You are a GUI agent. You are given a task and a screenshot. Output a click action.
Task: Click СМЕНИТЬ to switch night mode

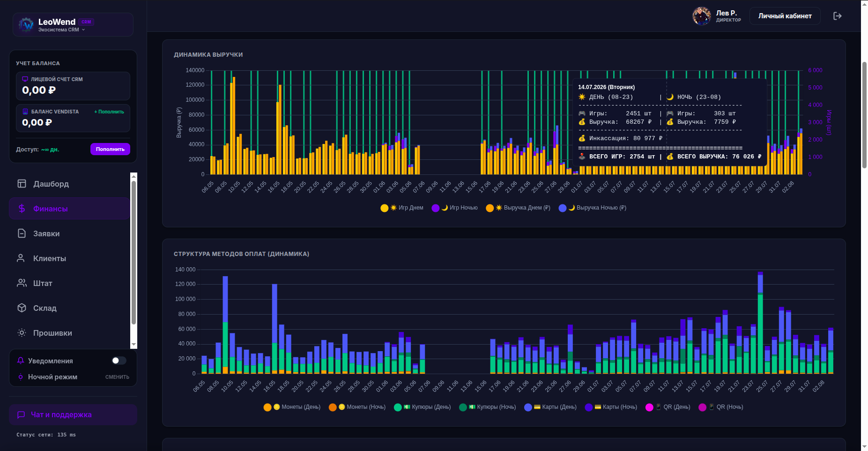click(x=117, y=377)
